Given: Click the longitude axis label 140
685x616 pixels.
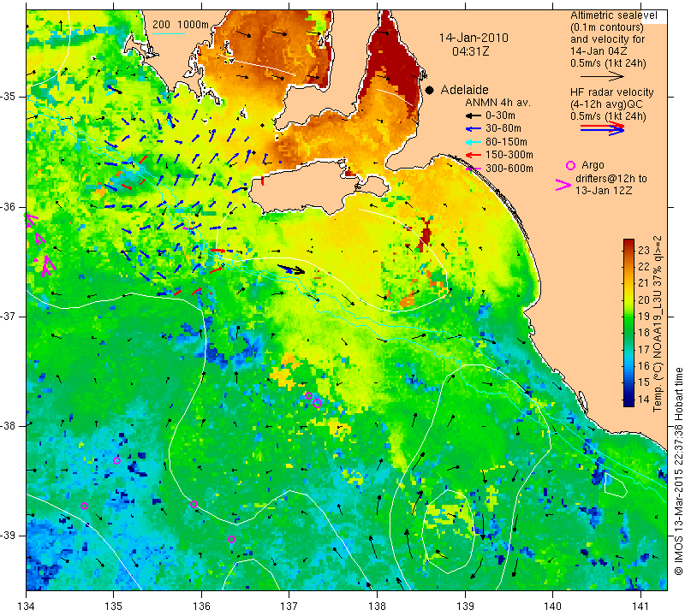Looking at the screenshot, I should [x=552, y=606].
